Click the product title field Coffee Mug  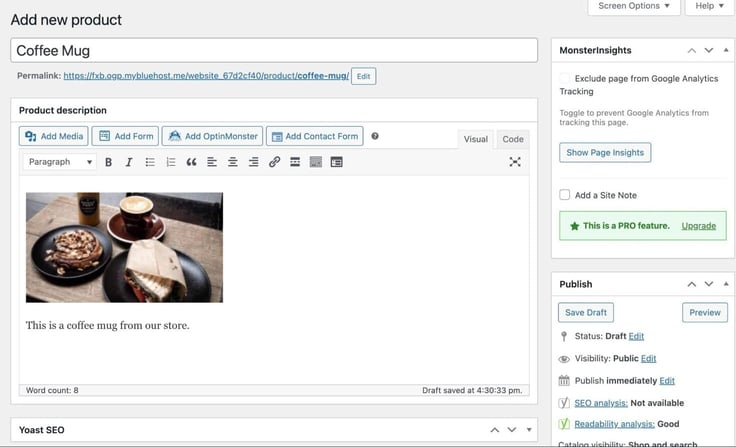[x=274, y=50]
